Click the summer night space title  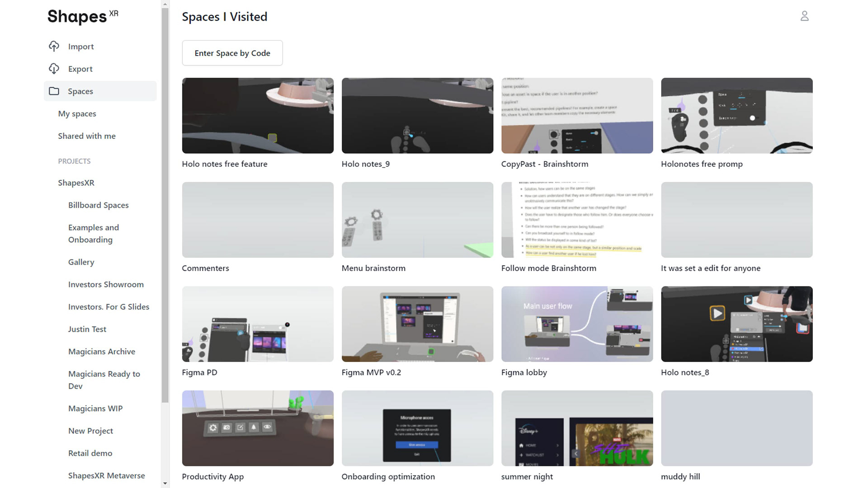point(527,476)
